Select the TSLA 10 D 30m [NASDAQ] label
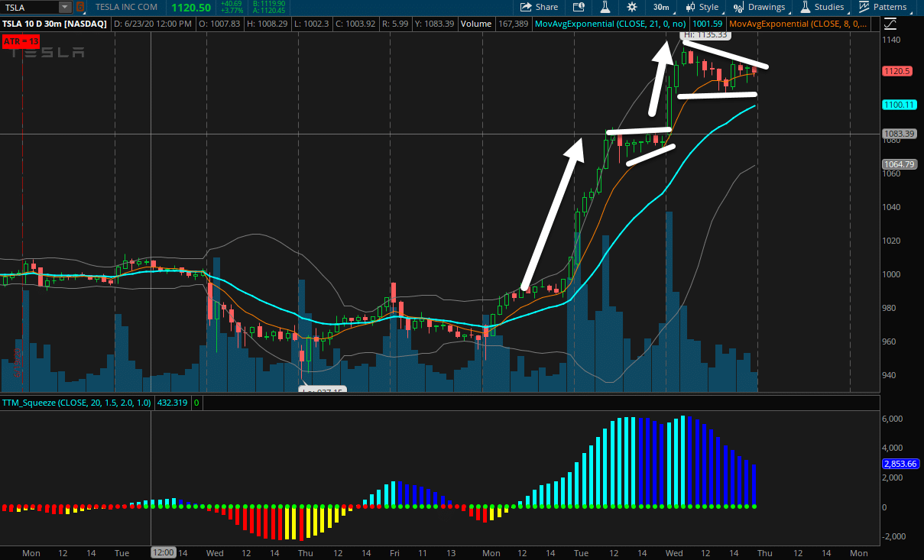Screen dimensions: 924x560 [54, 24]
